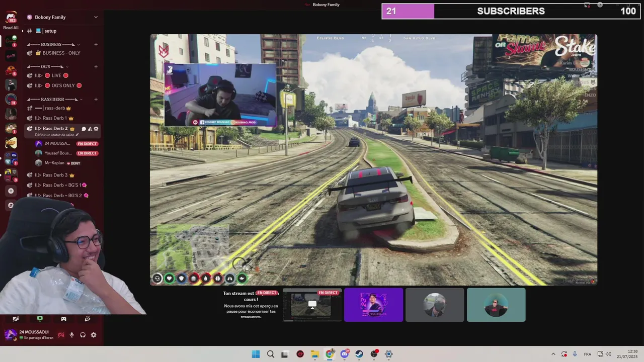Open Windows taskbar search
Screen dimensions: 644x362
pos(271,354)
